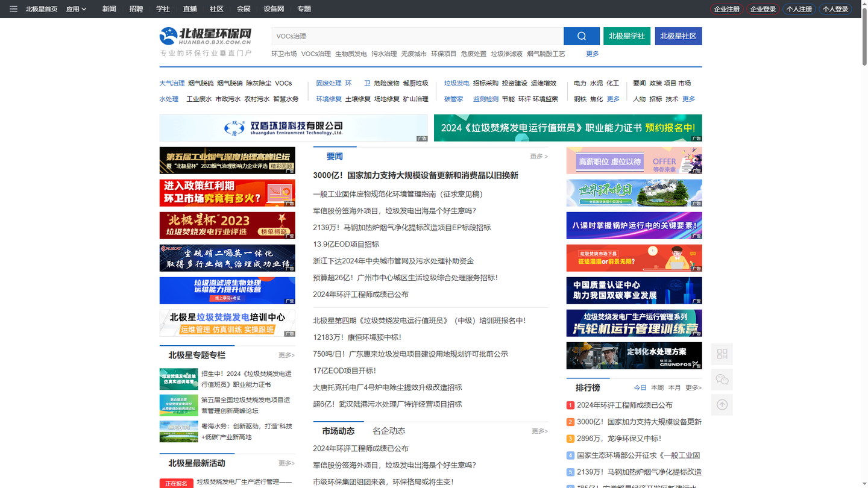Click the 企业注册 button

click(x=727, y=9)
